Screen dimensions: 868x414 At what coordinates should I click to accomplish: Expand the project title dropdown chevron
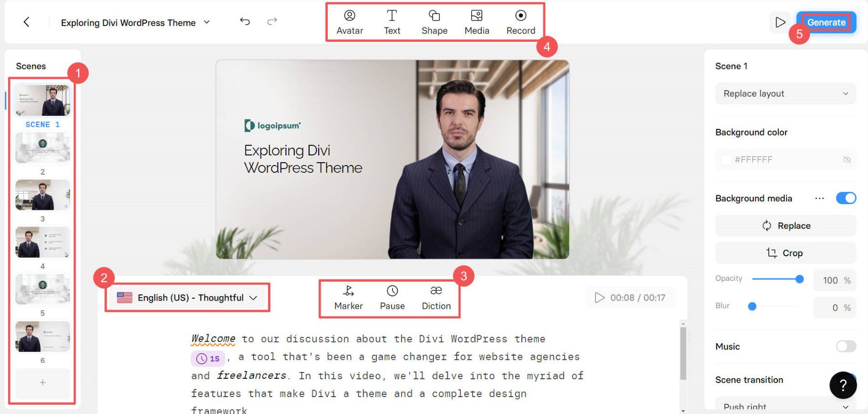click(207, 22)
